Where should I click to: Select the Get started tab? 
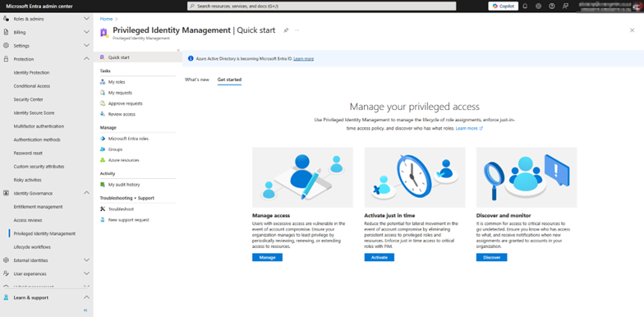[x=230, y=80]
